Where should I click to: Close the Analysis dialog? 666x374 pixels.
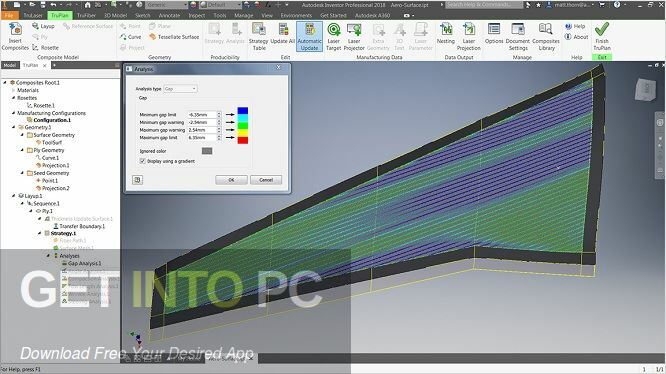pyautogui.click(x=279, y=67)
